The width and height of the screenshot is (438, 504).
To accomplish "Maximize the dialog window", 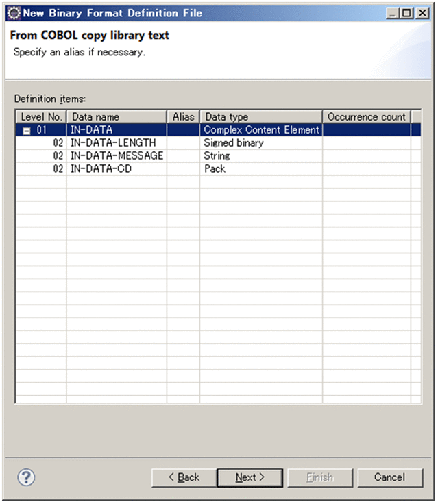I will [x=406, y=13].
